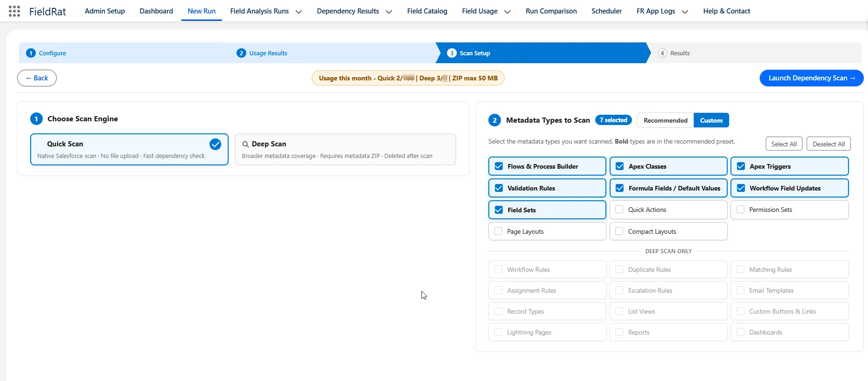
Task: Enable Compact Layouts checkbox
Action: click(619, 231)
